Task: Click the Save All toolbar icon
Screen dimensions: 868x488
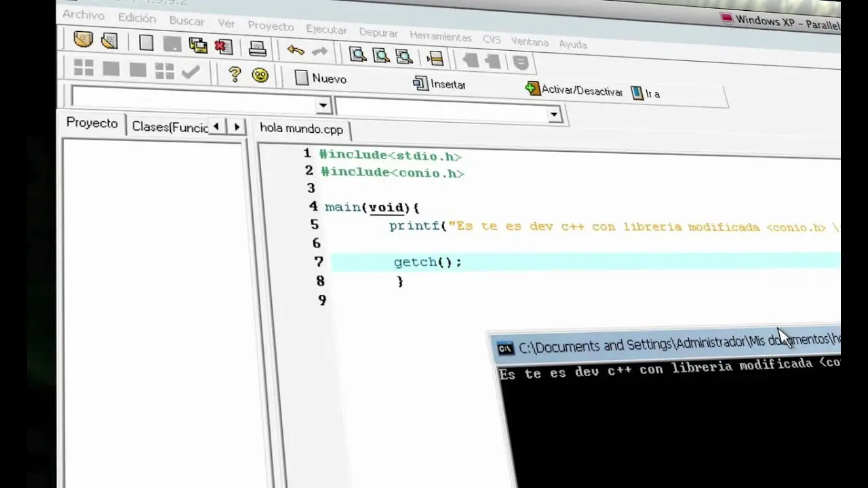Action: pos(198,45)
